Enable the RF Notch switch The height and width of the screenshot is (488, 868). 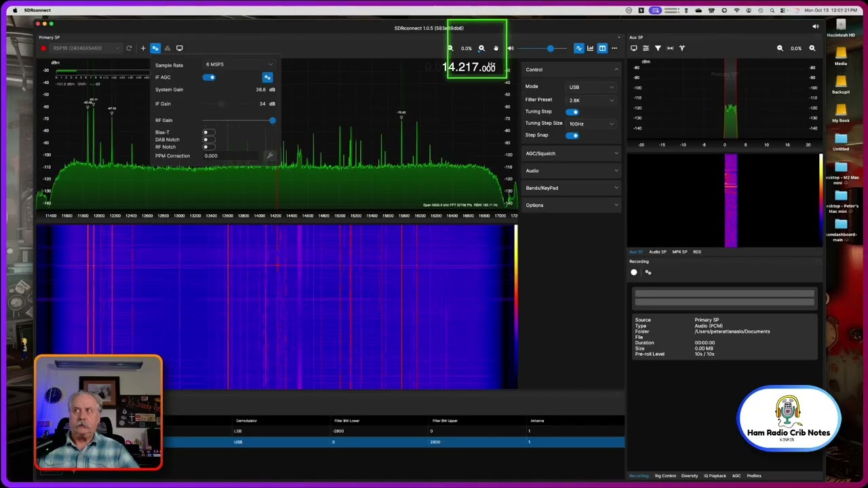tap(208, 147)
